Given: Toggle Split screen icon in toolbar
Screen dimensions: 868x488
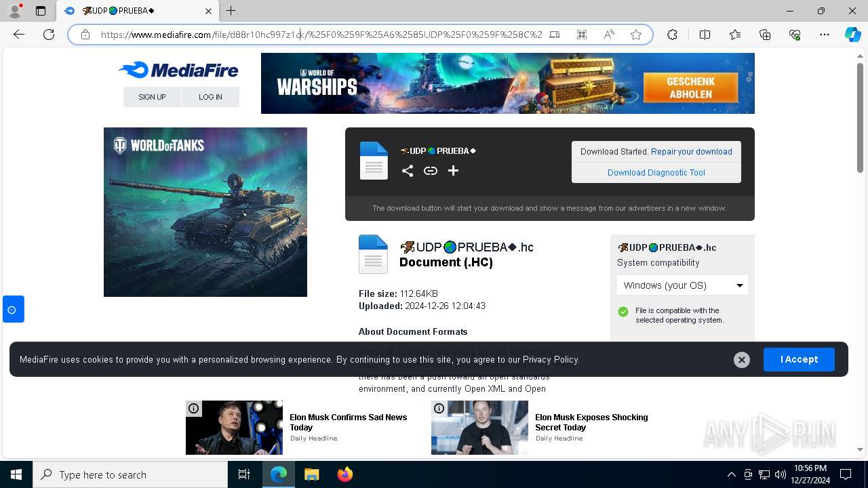Looking at the screenshot, I should [705, 35].
